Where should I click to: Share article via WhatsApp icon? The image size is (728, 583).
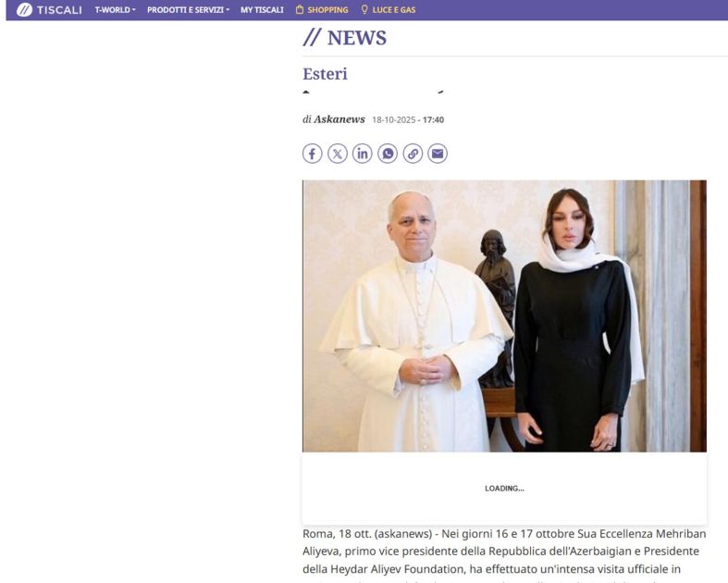(388, 154)
